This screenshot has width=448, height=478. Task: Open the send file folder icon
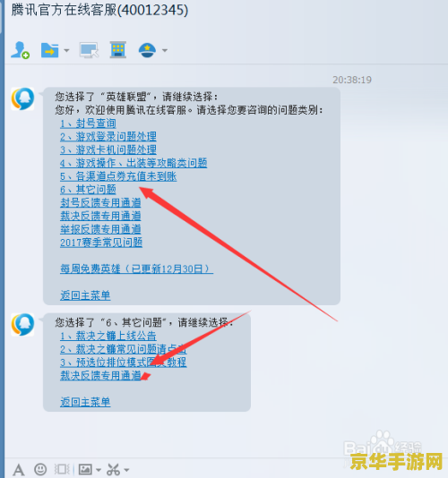coord(50,50)
